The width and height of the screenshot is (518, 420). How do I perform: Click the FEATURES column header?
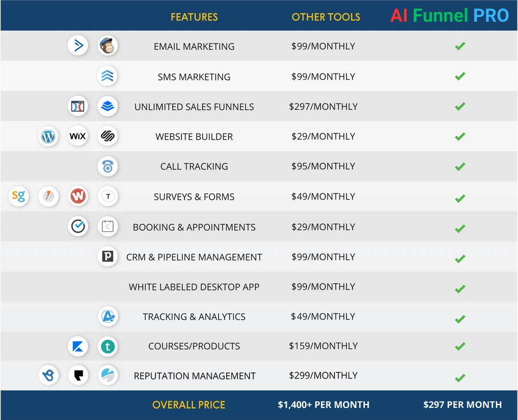[195, 17]
